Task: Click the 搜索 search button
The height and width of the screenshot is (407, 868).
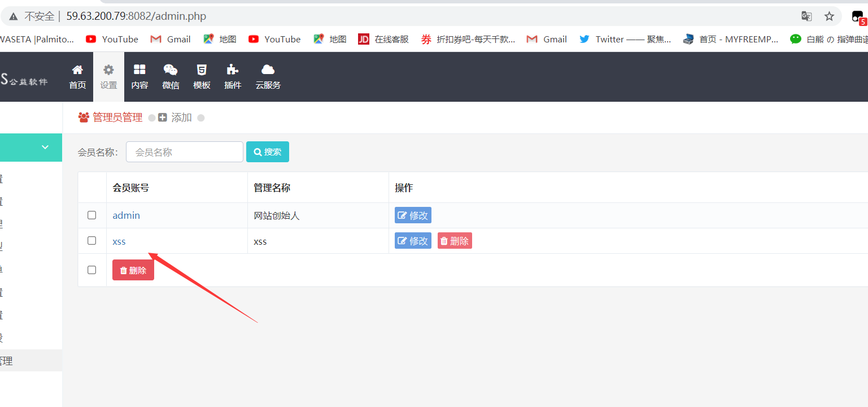Action: (268, 151)
